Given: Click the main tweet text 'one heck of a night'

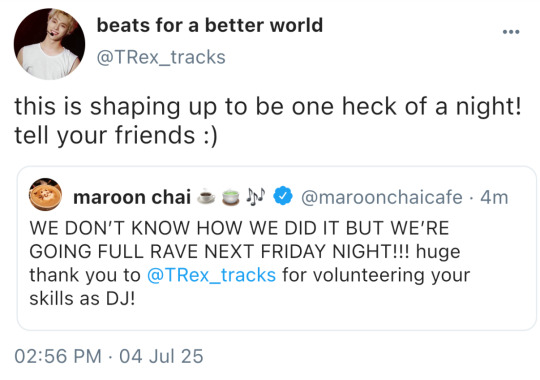Looking at the screenshot, I should [406, 106].
